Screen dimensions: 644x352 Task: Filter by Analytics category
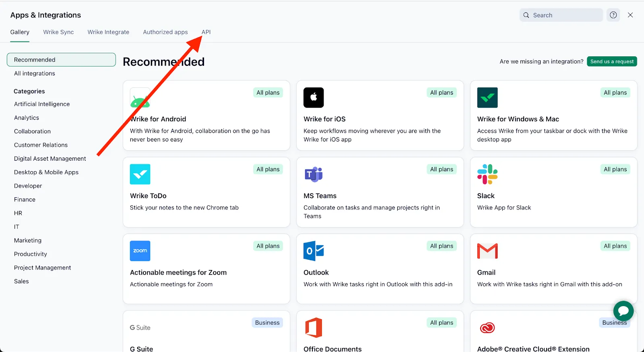pyautogui.click(x=27, y=118)
